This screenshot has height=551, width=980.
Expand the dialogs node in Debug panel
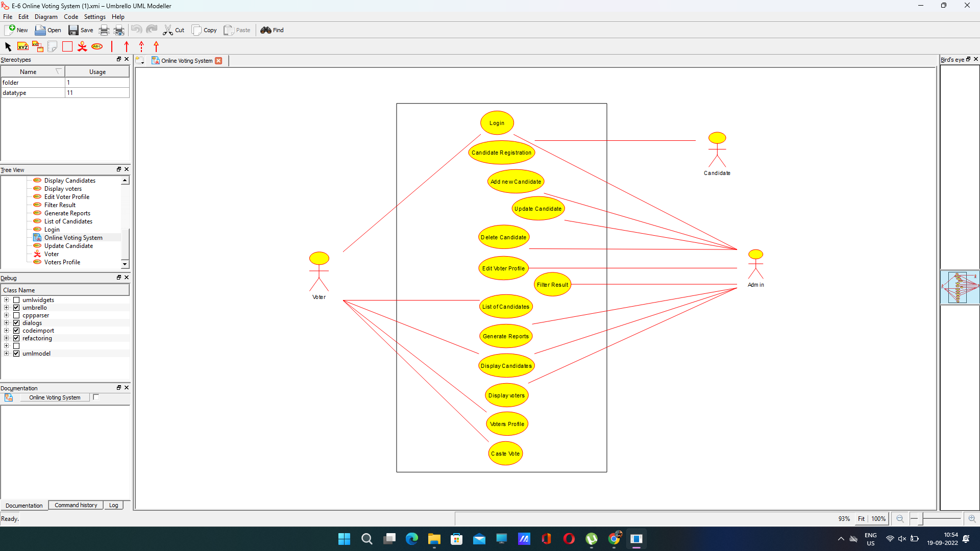point(7,323)
